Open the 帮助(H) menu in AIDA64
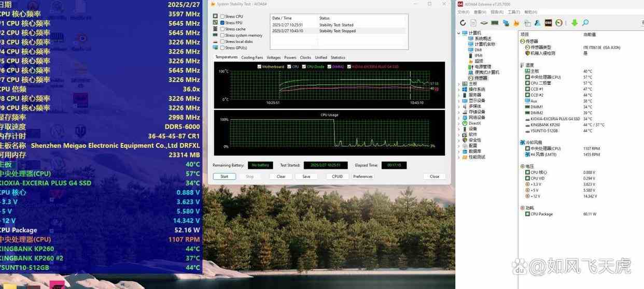 click(530, 12)
